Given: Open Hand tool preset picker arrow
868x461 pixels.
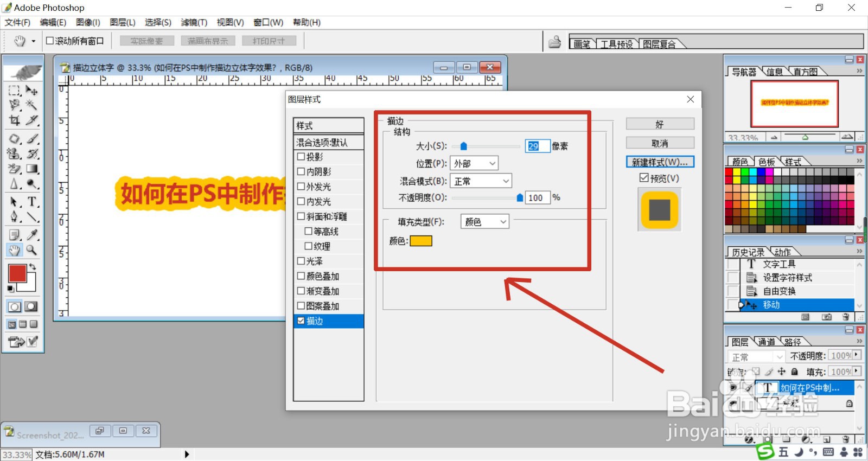Looking at the screenshot, I should click(34, 41).
